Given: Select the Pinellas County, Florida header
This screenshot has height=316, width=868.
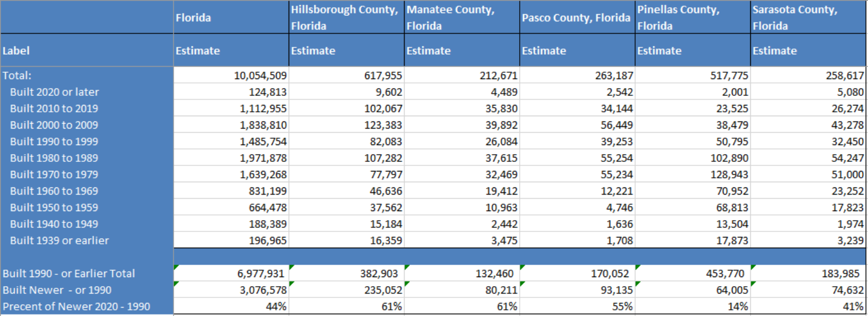Looking at the screenshot, I should (693, 17).
